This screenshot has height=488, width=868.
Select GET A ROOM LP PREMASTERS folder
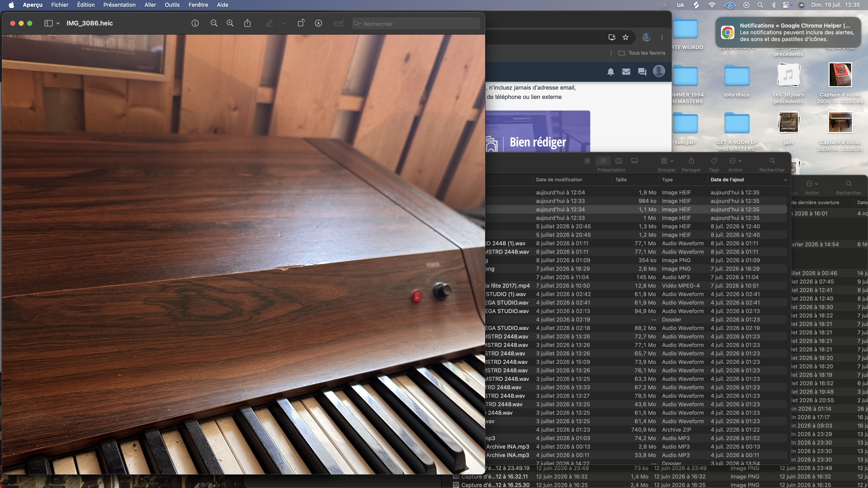click(737, 132)
